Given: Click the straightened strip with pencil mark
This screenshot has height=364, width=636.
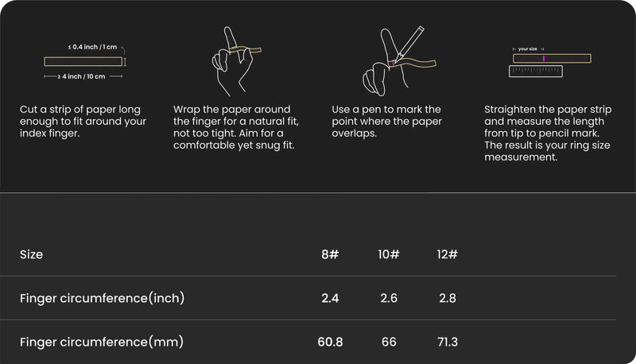Looking at the screenshot, I should [x=551, y=58].
